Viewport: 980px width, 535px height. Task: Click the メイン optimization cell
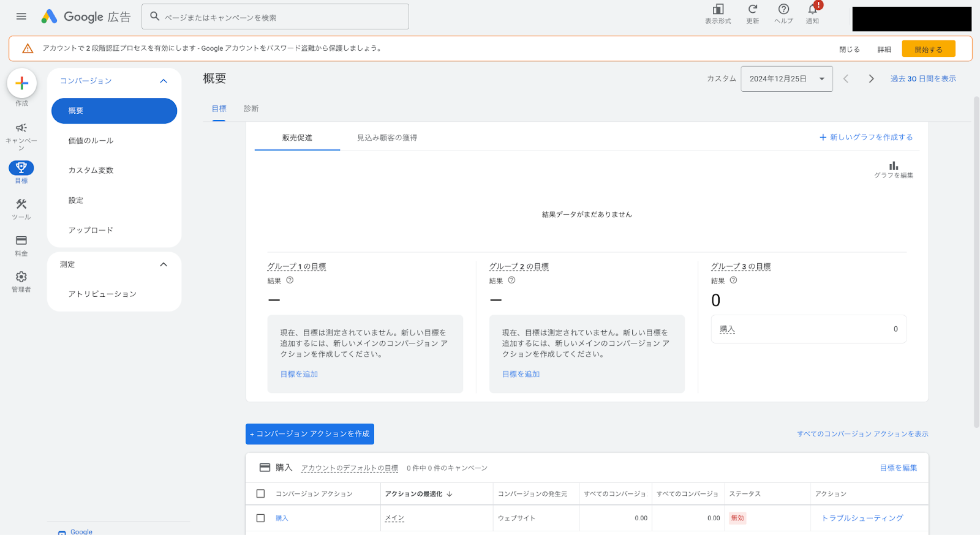394,518
